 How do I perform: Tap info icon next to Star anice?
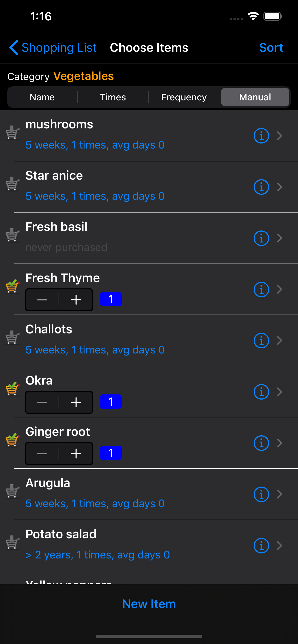[261, 187]
